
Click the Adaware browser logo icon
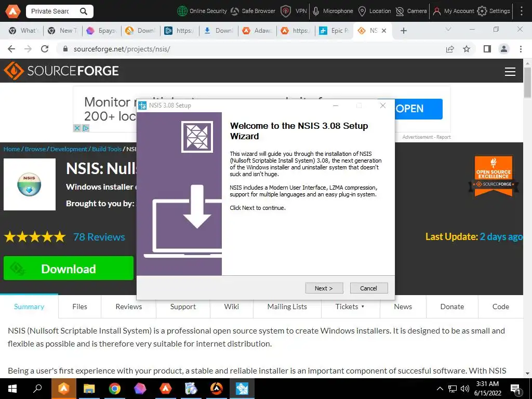tap(13, 11)
